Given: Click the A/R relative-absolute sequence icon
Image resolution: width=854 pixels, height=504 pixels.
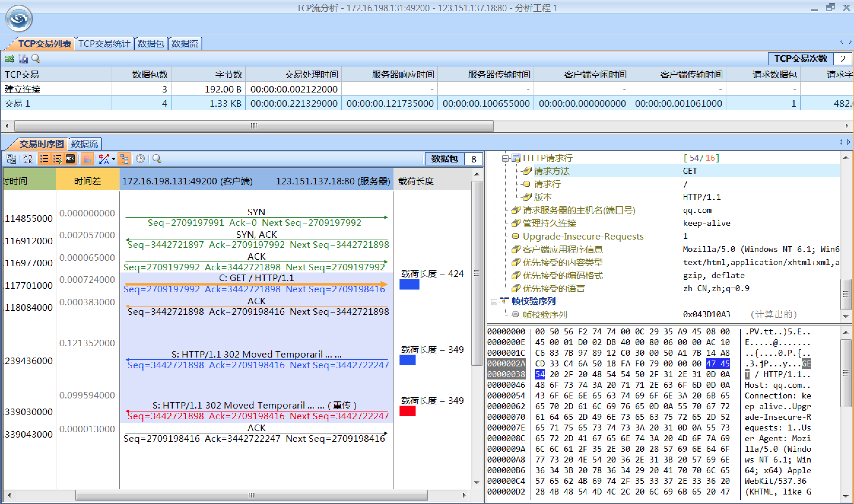Looking at the screenshot, I should pos(28,159).
